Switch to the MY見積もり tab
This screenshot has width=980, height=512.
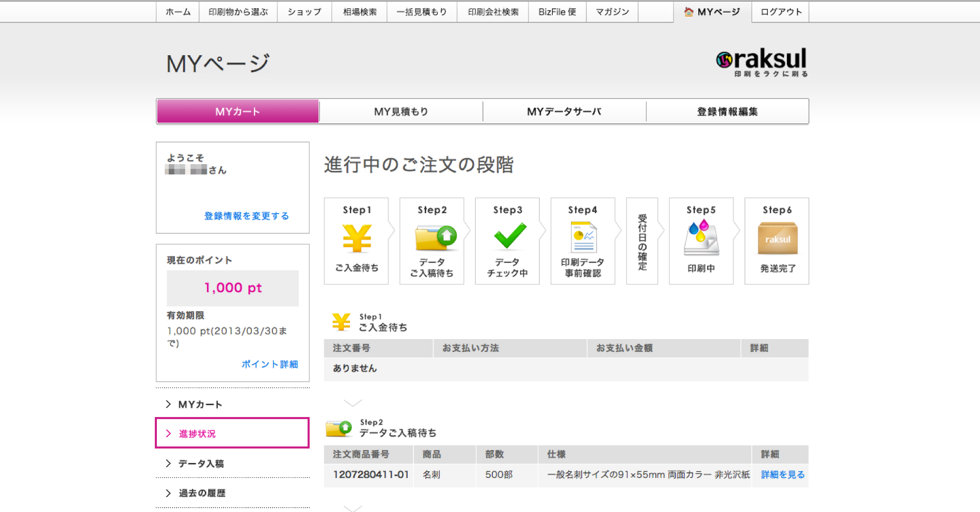tap(401, 111)
